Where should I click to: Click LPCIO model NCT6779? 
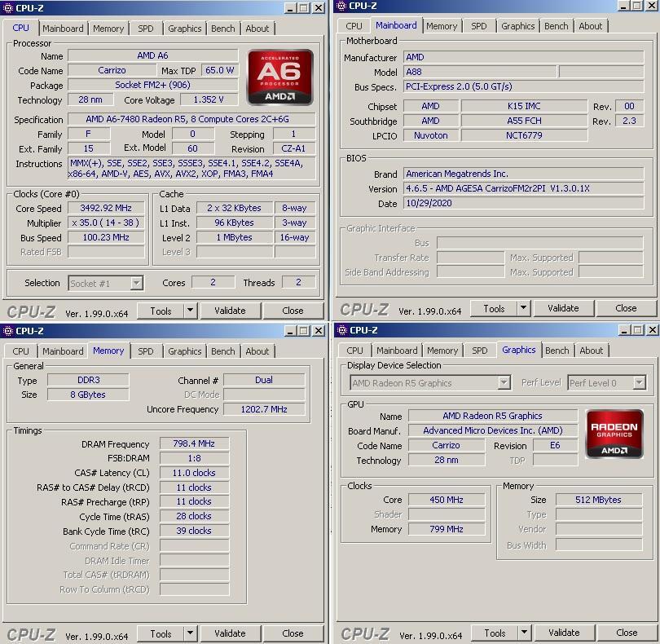coord(524,135)
